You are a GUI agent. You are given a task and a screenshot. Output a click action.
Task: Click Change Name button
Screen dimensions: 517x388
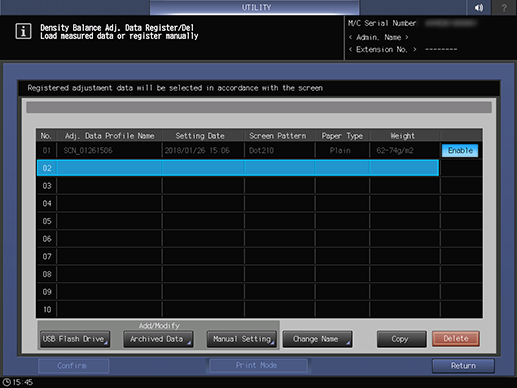click(317, 339)
